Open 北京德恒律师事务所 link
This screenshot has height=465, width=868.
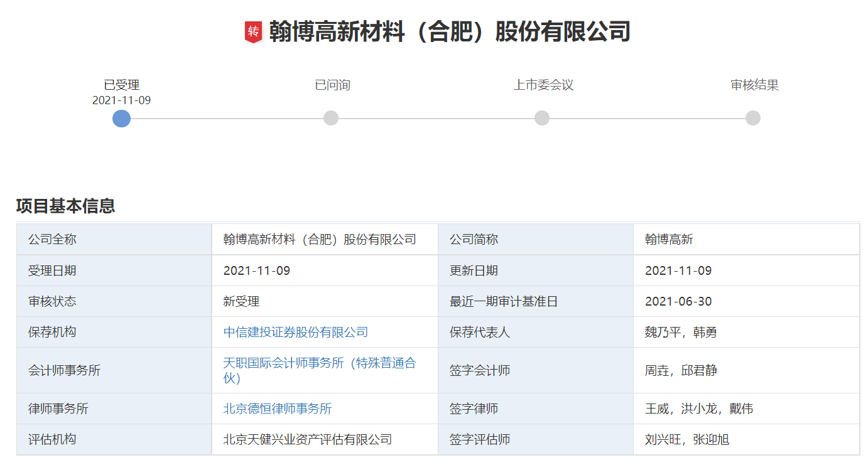(x=278, y=409)
